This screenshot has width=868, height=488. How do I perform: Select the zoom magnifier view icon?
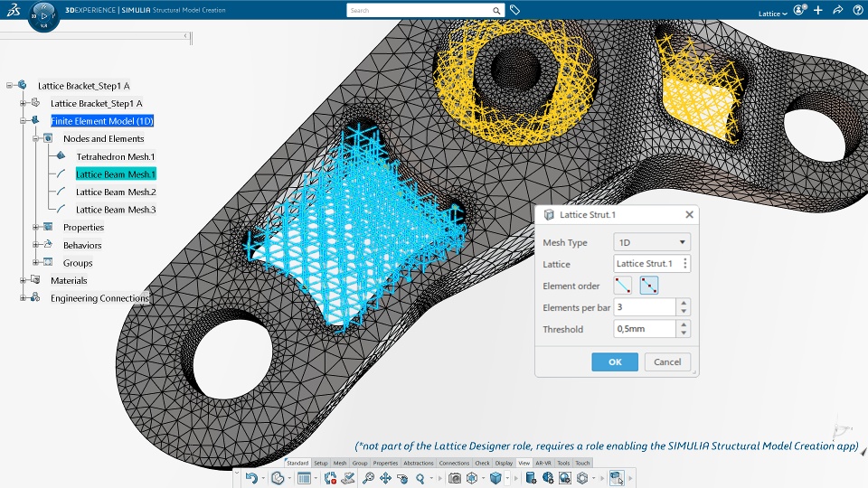pos(368,478)
